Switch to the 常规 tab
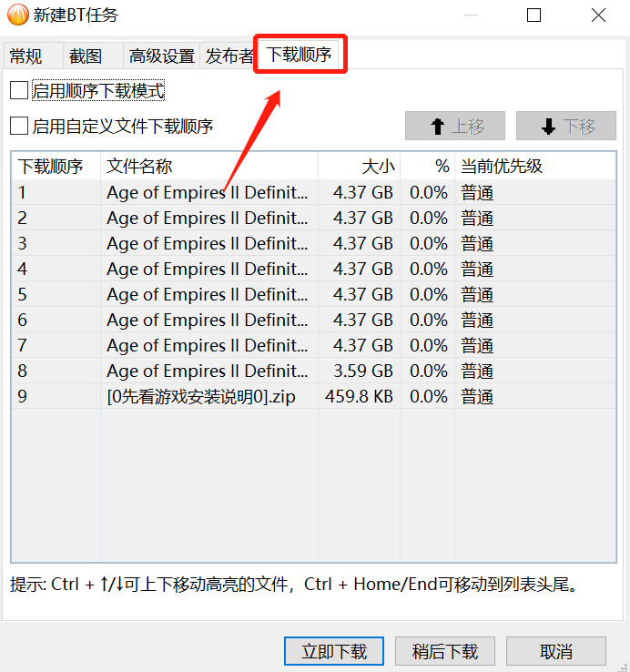 pos(34,56)
